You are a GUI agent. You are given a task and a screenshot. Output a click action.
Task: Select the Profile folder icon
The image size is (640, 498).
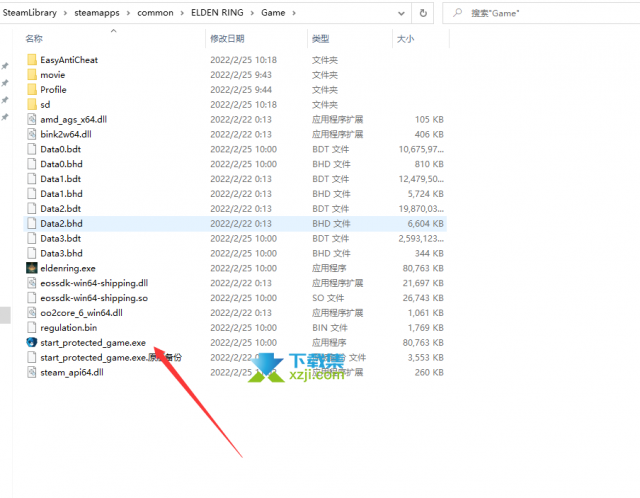[x=32, y=89]
